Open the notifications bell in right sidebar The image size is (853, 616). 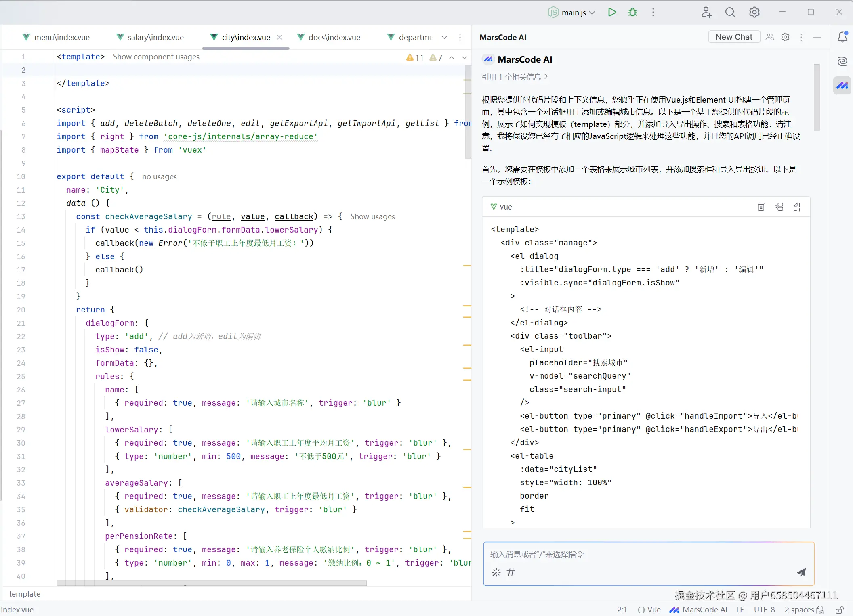pyautogui.click(x=842, y=37)
